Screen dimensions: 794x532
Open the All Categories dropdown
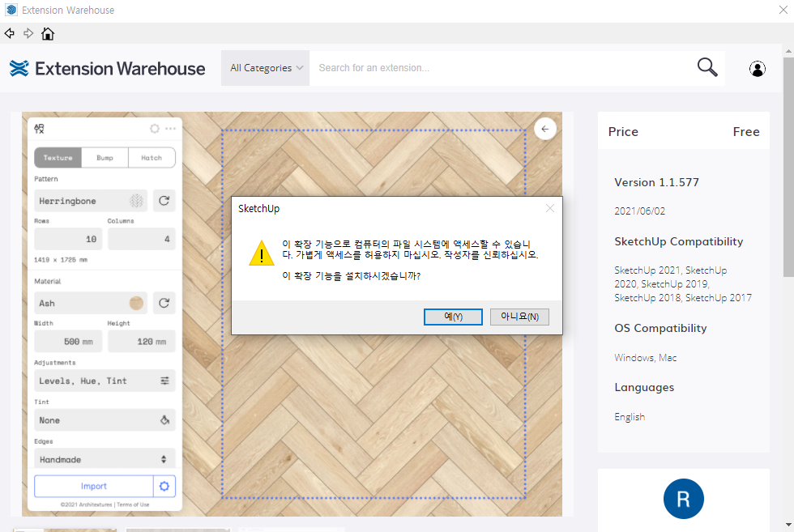[x=266, y=68]
